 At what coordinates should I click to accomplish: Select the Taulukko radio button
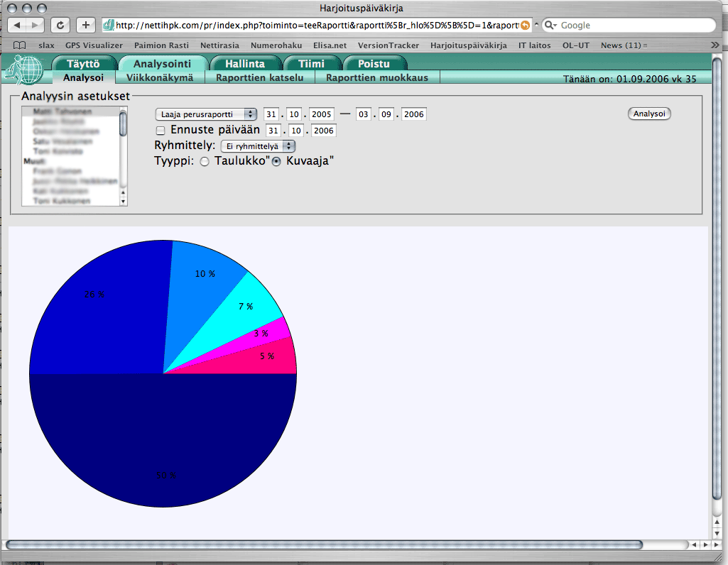pos(205,161)
